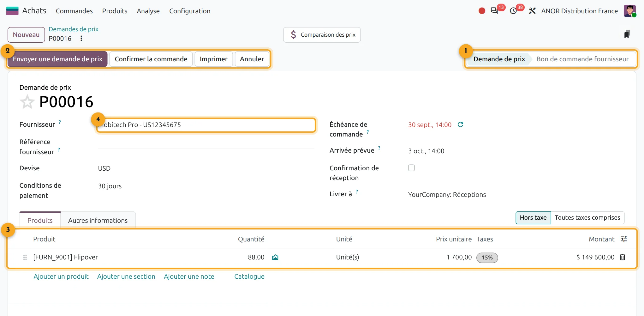644x316 pixels.
Task: Go back to Demandes de prix breadcrumb
Action: [x=74, y=29]
